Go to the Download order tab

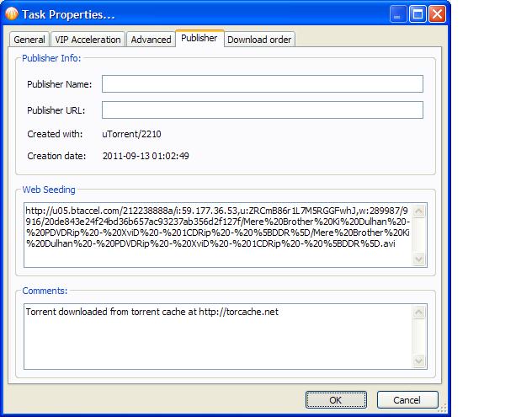[259, 40]
